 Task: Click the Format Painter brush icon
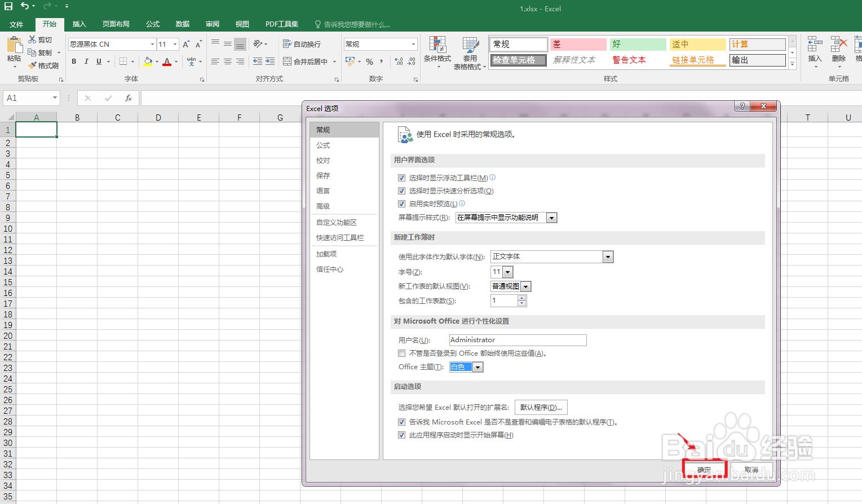pos(32,65)
